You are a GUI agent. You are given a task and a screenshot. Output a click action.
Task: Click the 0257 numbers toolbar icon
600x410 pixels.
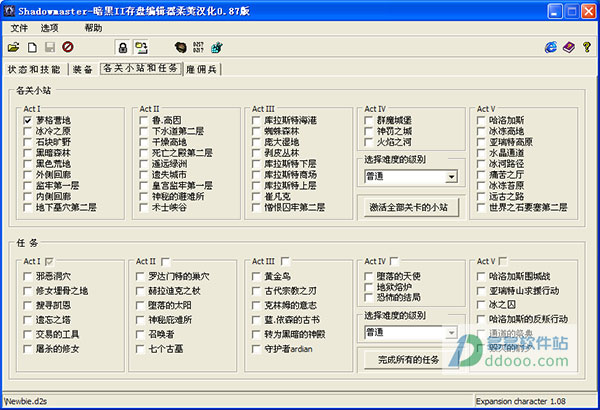(198, 47)
